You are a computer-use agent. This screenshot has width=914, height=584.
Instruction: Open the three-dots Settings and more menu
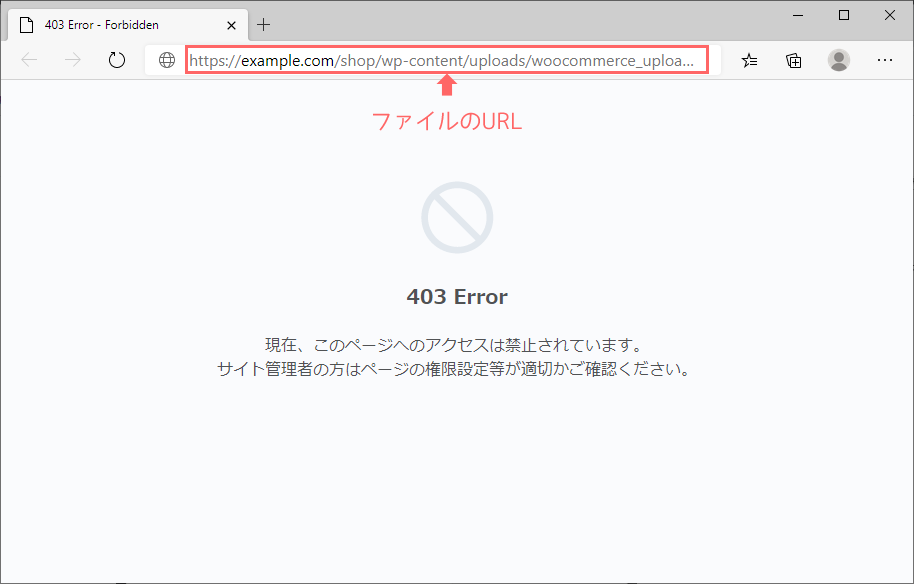885,60
